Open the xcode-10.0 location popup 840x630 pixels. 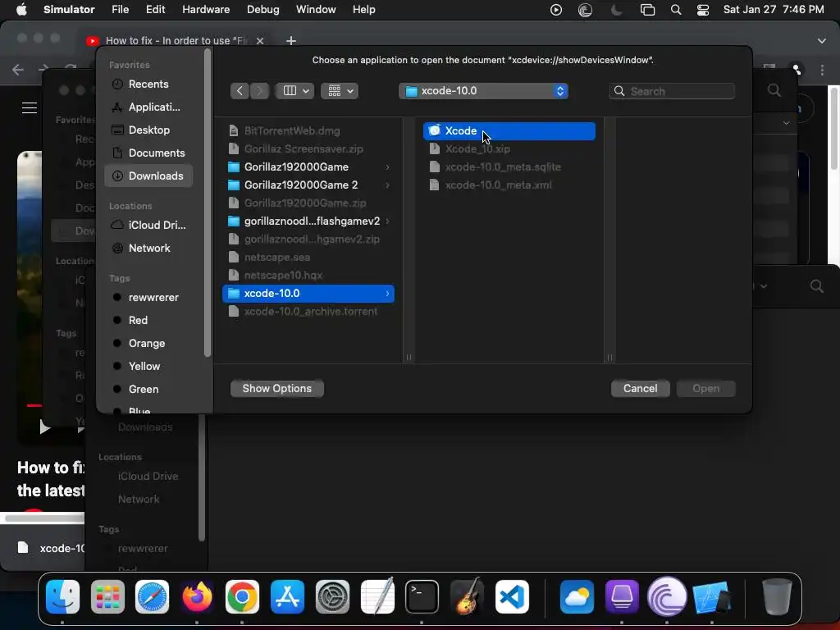pyautogui.click(x=483, y=91)
